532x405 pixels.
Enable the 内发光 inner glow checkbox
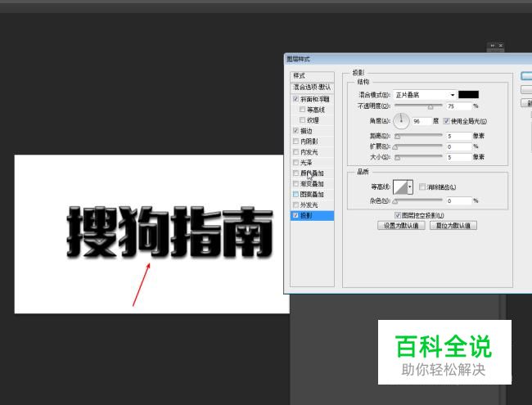coord(295,152)
